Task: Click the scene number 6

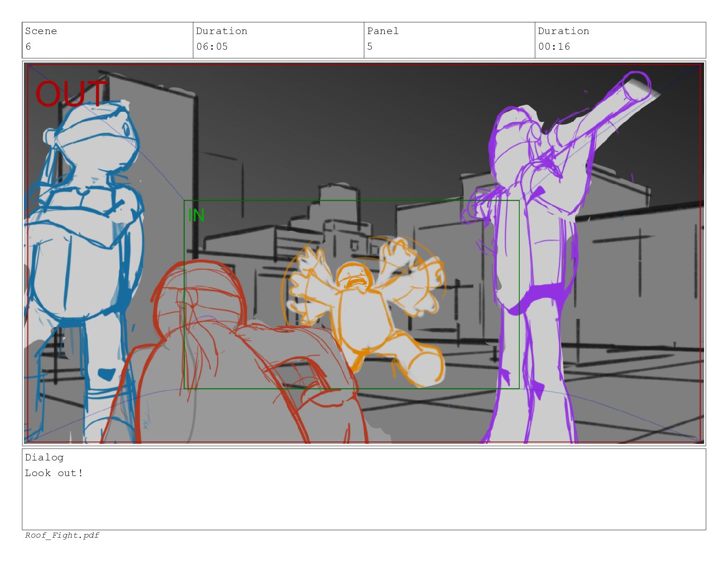Action: click(28, 46)
